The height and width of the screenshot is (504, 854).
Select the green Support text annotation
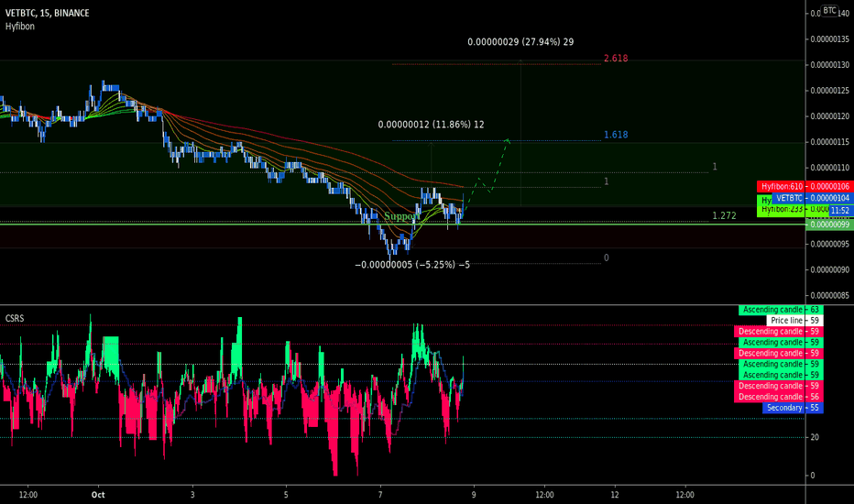(401, 216)
